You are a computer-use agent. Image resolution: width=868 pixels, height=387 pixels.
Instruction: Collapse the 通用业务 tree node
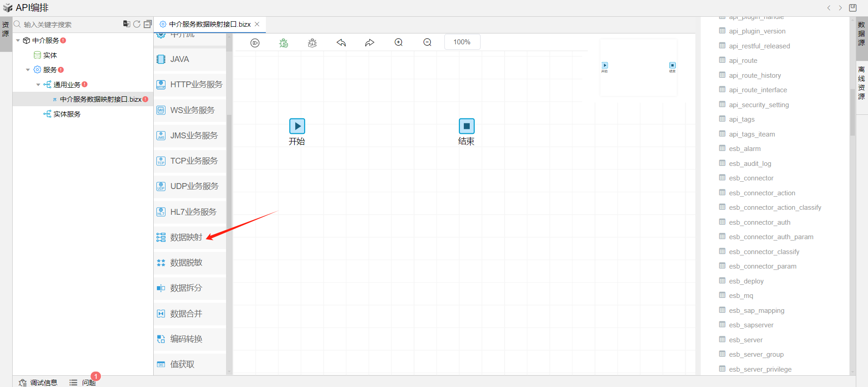click(x=38, y=85)
